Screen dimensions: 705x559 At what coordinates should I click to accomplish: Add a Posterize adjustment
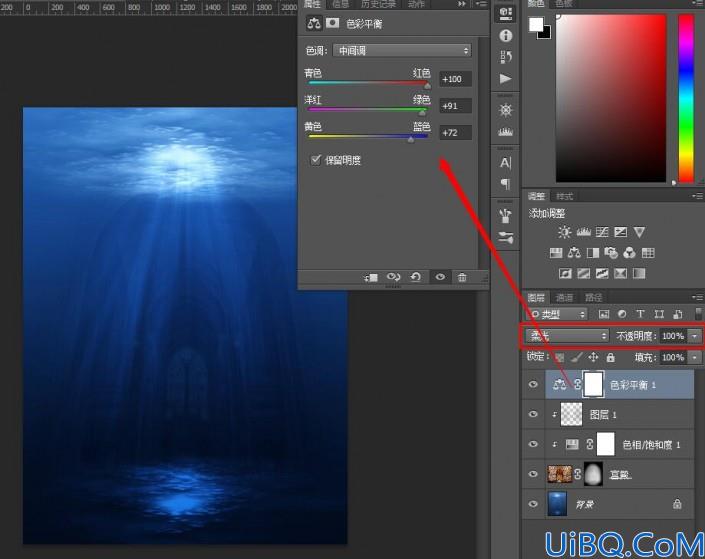(584, 273)
